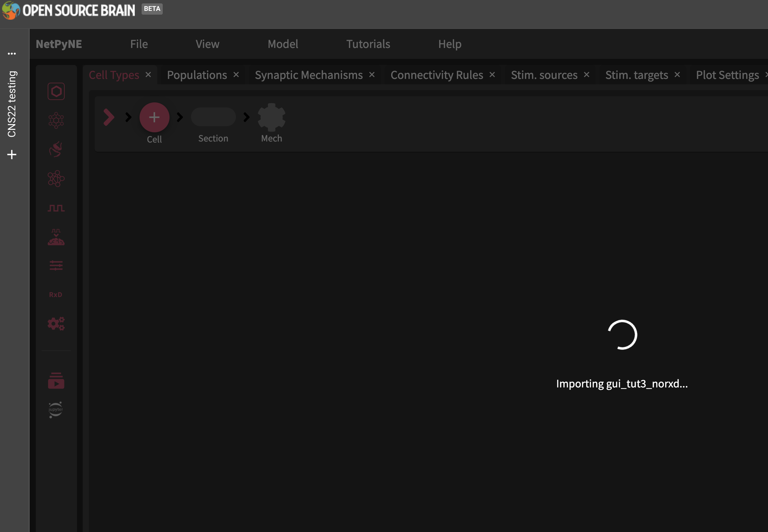The image size is (768, 532).
Task: Switch to the Connectivity Rules tab
Action: (437, 75)
